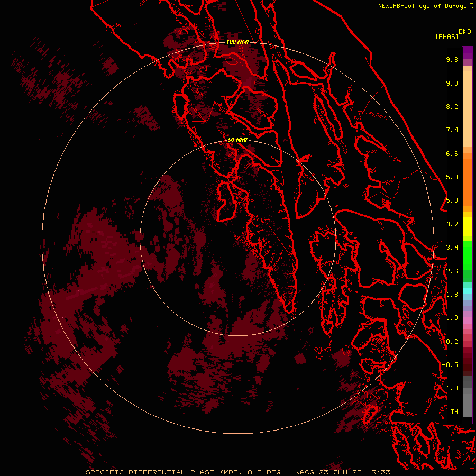The width and height of the screenshot is (476, 476).
Task: Click the 13:33 timestamp in the caption
Action: click(378, 472)
